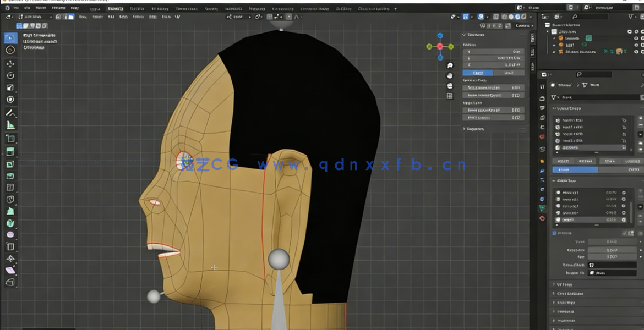Select the Annotate tool
The image size is (644, 330).
pyautogui.click(x=10, y=112)
